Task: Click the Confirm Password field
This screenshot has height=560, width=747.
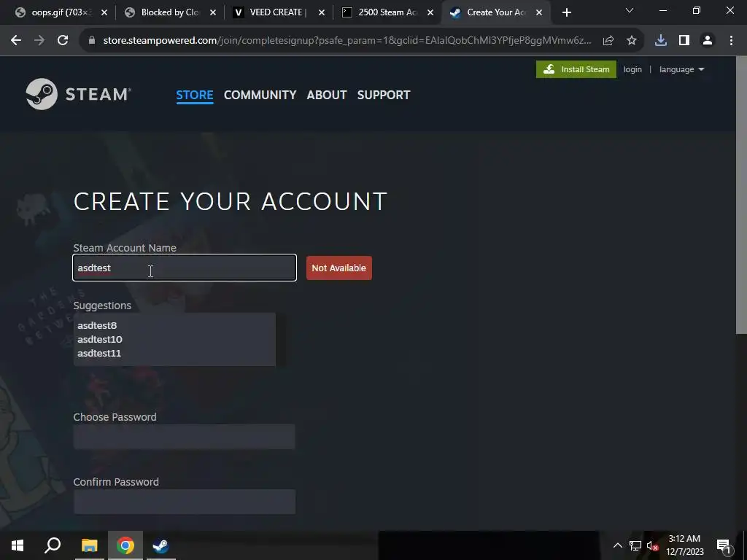Action: click(185, 502)
